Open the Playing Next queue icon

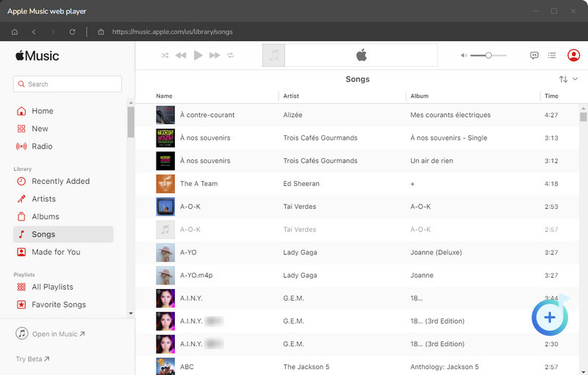point(552,55)
